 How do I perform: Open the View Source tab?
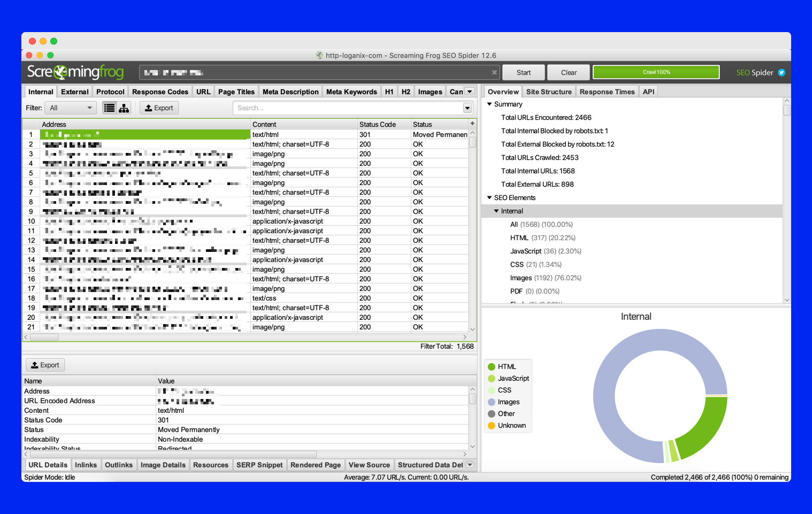pos(369,465)
